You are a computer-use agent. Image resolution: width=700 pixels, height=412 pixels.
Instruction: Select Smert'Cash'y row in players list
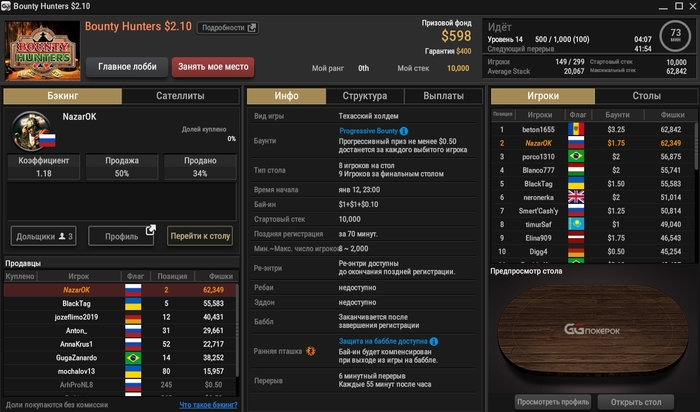pyautogui.click(x=593, y=211)
